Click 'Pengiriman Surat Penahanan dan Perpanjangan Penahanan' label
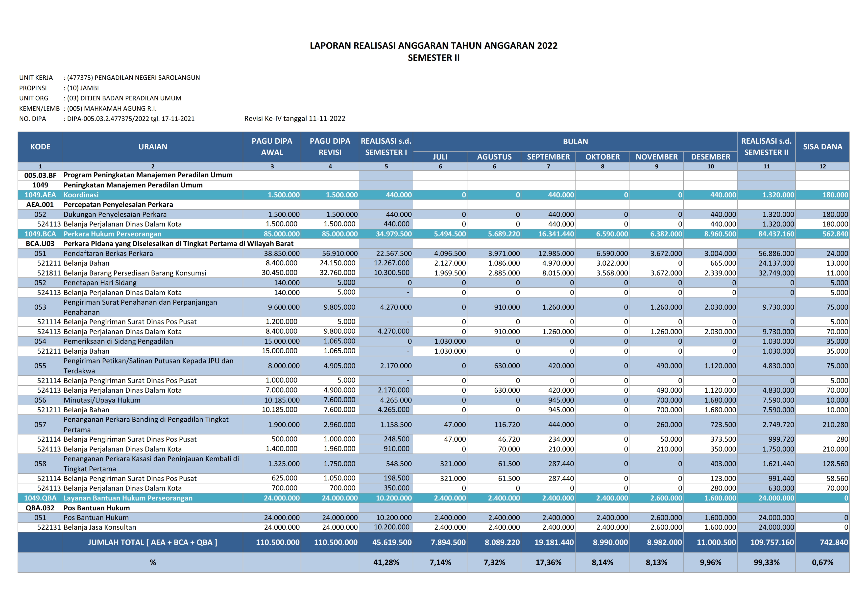 (140, 307)
